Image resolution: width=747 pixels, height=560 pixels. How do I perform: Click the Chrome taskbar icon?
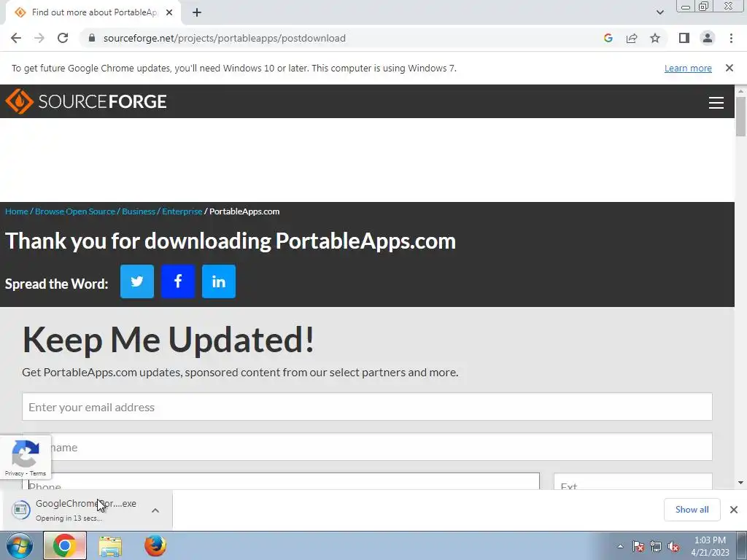click(65, 545)
